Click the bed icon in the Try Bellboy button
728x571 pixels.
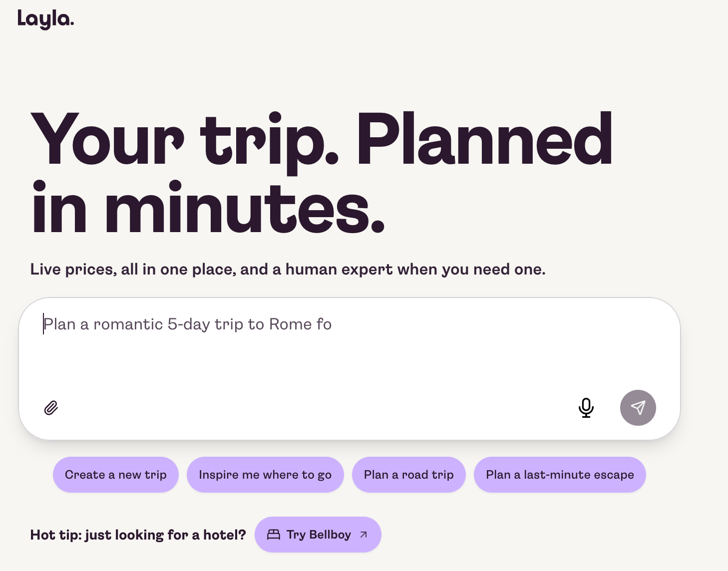point(274,535)
